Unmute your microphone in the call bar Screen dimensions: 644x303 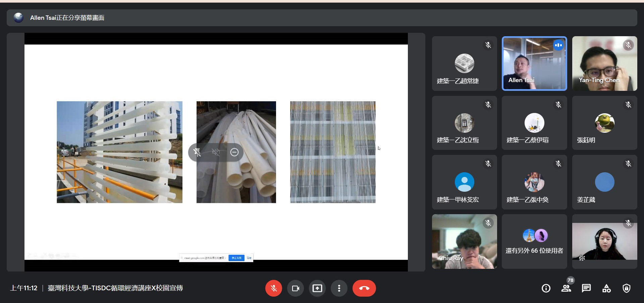[274, 288]
